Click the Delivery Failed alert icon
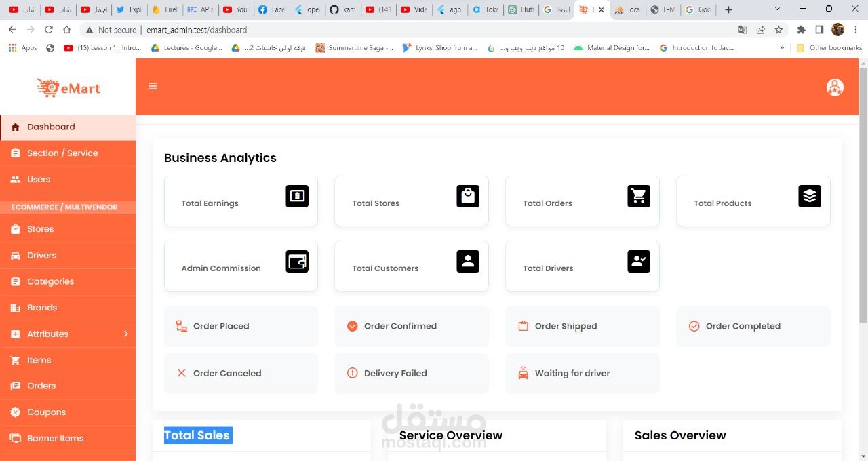 (353, 373)
